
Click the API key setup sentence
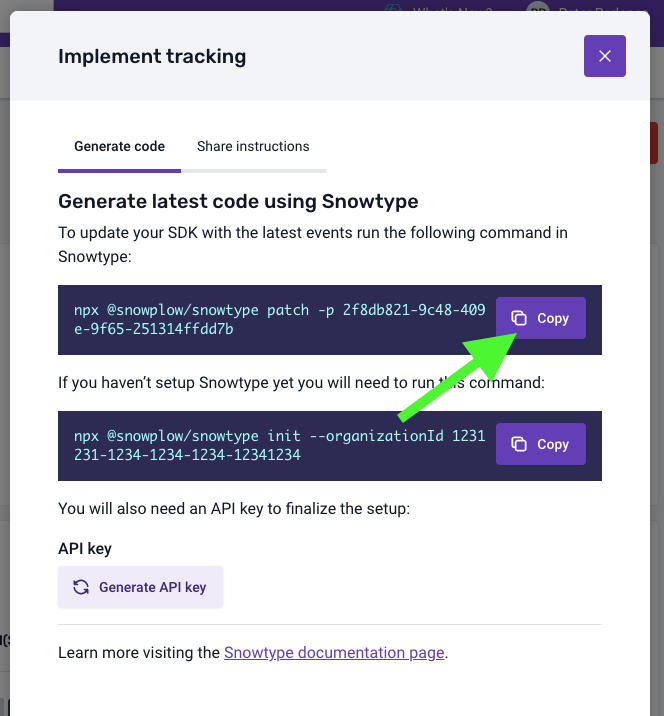coord(234,508)
